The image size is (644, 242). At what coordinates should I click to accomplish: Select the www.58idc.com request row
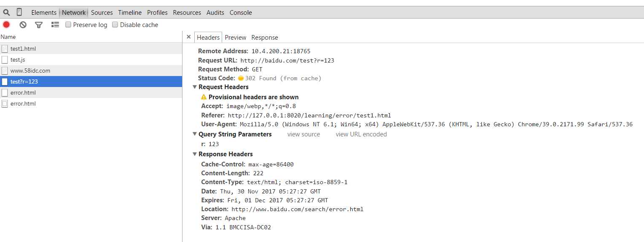point(30,71)
